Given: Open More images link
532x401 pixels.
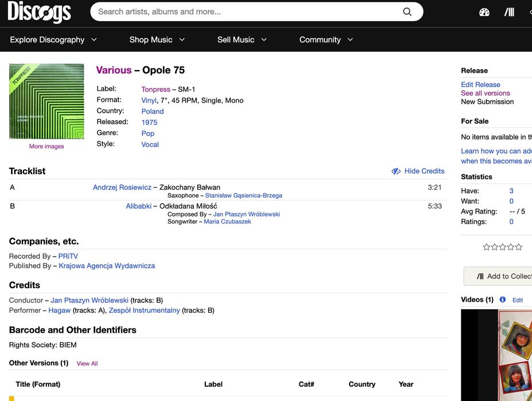Looking at the screenshot, I should (x=46, y=147).
